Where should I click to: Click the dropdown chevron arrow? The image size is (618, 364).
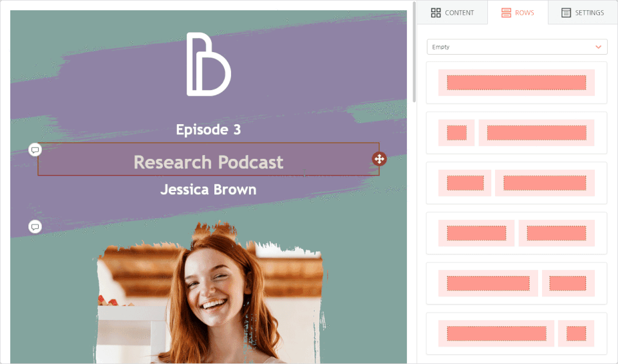[599, 47]
